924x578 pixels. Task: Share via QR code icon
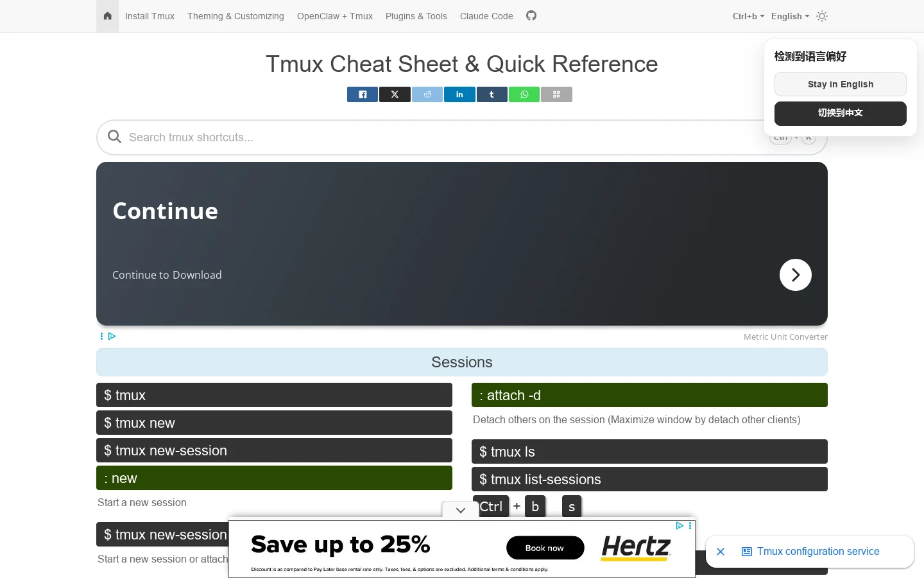[556, 94]
